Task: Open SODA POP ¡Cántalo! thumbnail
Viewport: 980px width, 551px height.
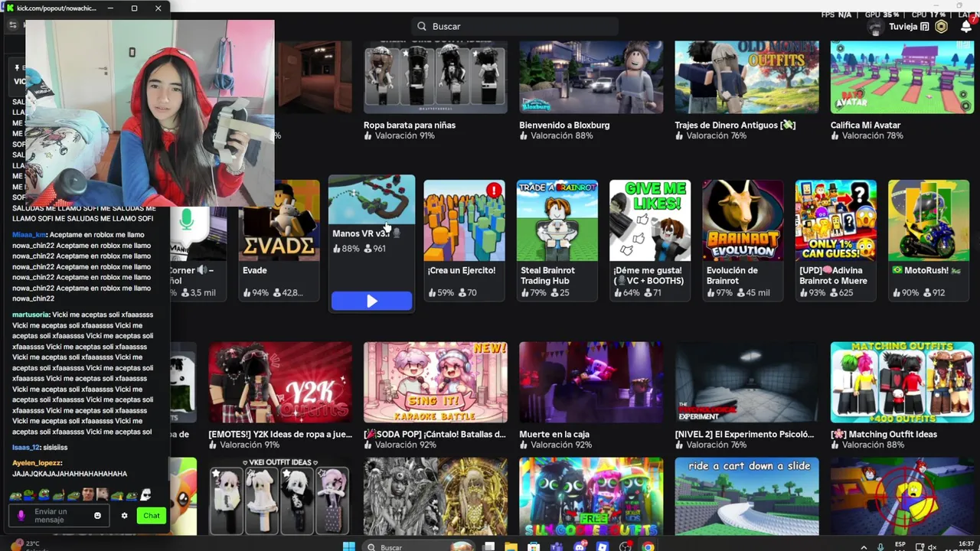Action: [x=435, y=382]
